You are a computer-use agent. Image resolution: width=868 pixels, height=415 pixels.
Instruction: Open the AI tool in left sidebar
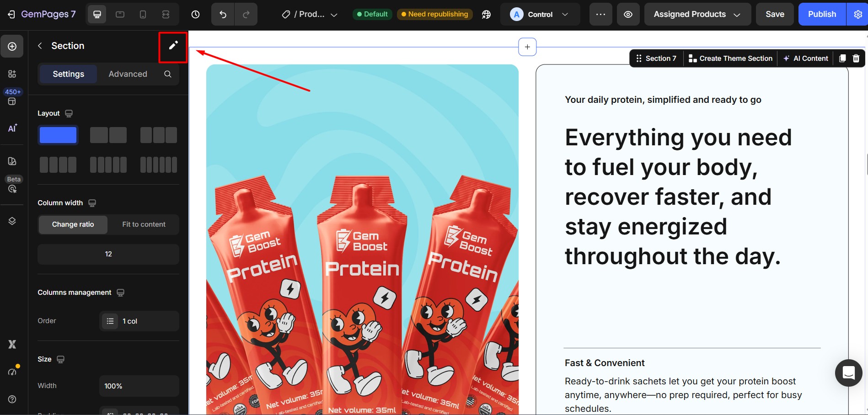(x=12, y=128)
